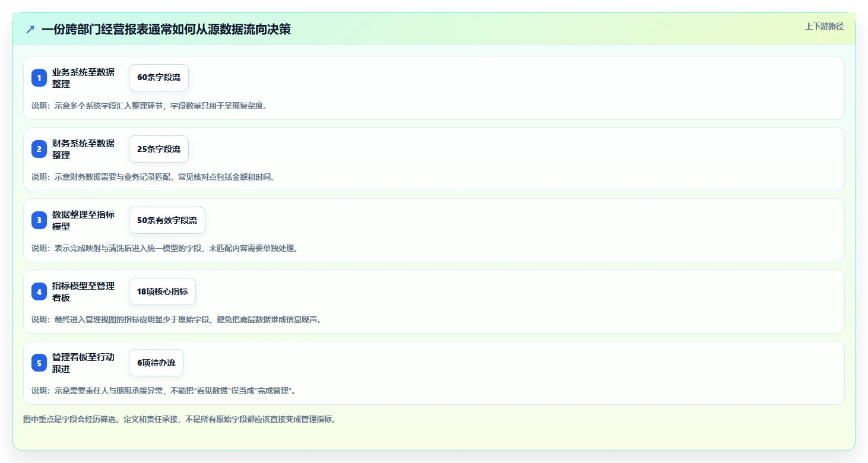
Task: Click the arrow icon beside the title
Action: [x=30, y=29]
